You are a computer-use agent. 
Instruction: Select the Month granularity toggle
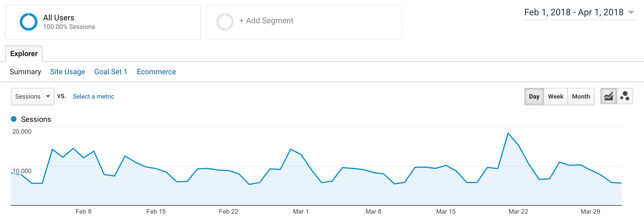pos(581,97)
